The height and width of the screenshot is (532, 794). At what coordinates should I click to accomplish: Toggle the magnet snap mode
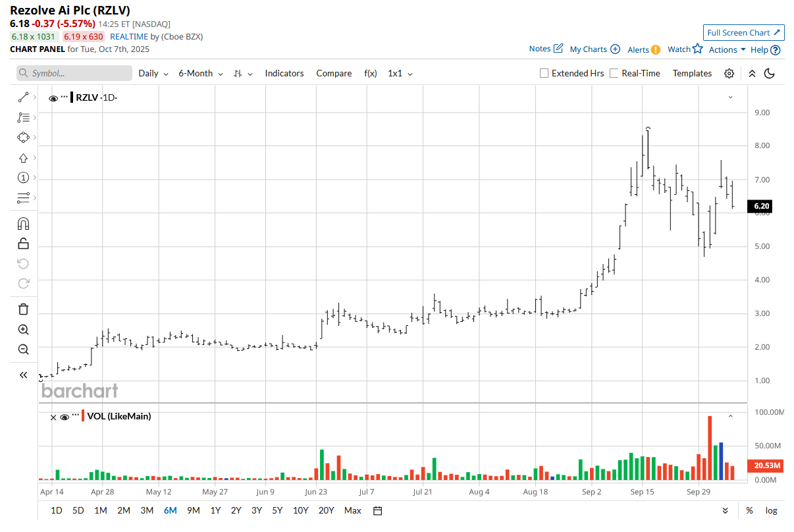click(23, 224)
